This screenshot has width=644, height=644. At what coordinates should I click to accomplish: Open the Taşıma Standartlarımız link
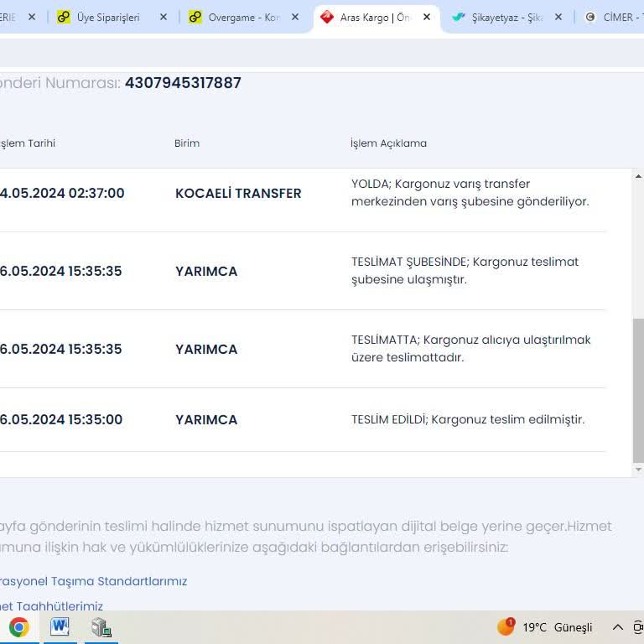[x=94, y=582]
